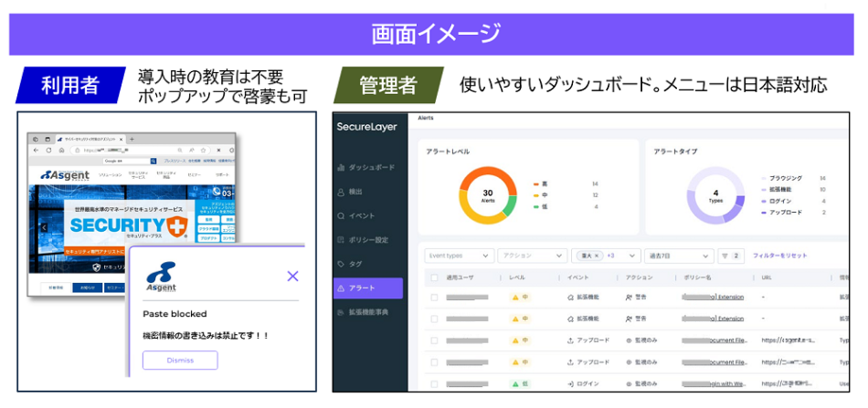The height and width of the screenshot is (408, 868).
Task: Click the Asgent logo in the popup
Action: pyautogui.click(x=161, y=278)
